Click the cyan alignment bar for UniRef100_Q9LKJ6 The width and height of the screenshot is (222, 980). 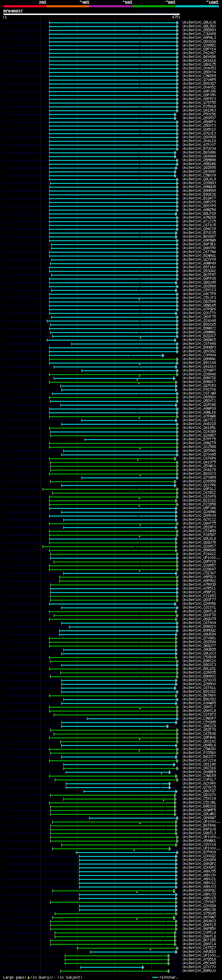pos(114,23)
